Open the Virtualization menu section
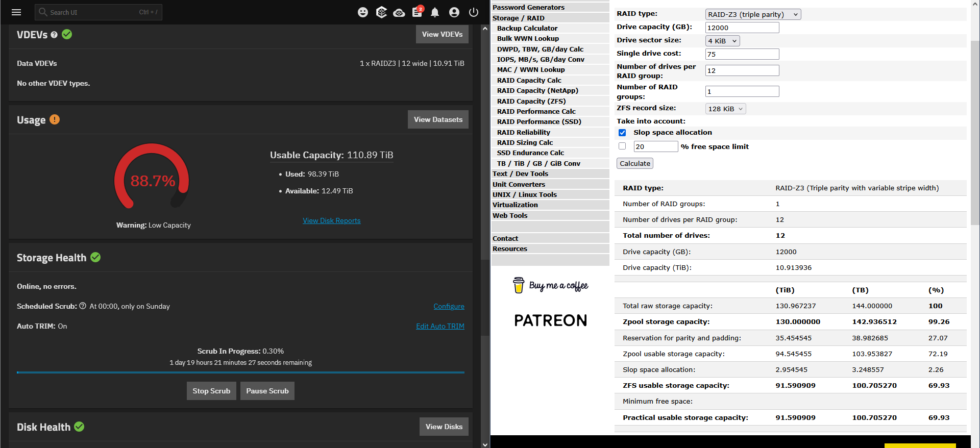 550,205
